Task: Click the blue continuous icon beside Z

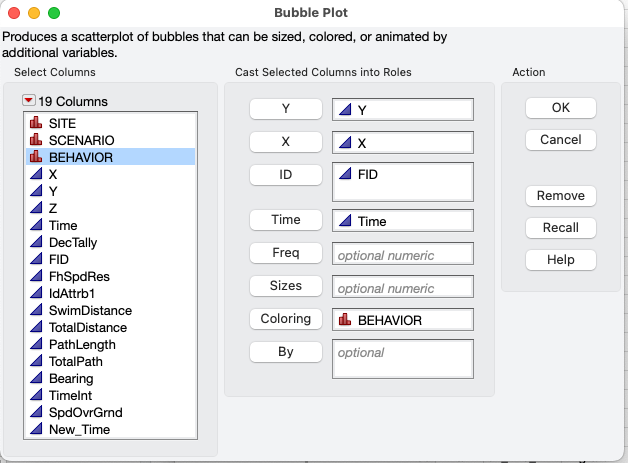Action: [36, 208]
